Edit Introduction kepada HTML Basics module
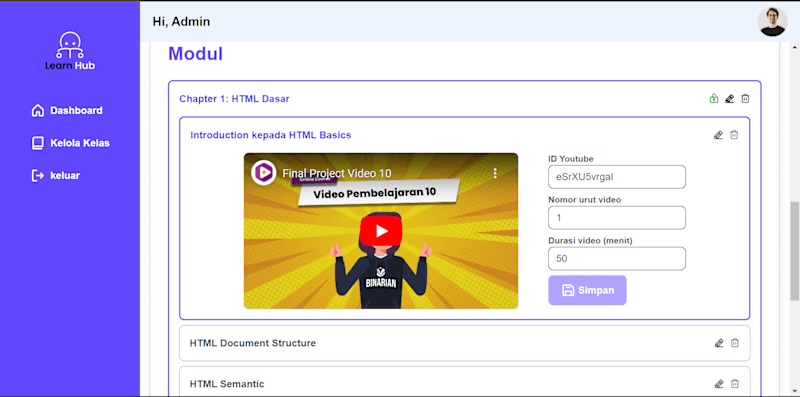Image resolution: width=800 pixels, height=397 pixels. pyautogui.click(x=718, y=135)
